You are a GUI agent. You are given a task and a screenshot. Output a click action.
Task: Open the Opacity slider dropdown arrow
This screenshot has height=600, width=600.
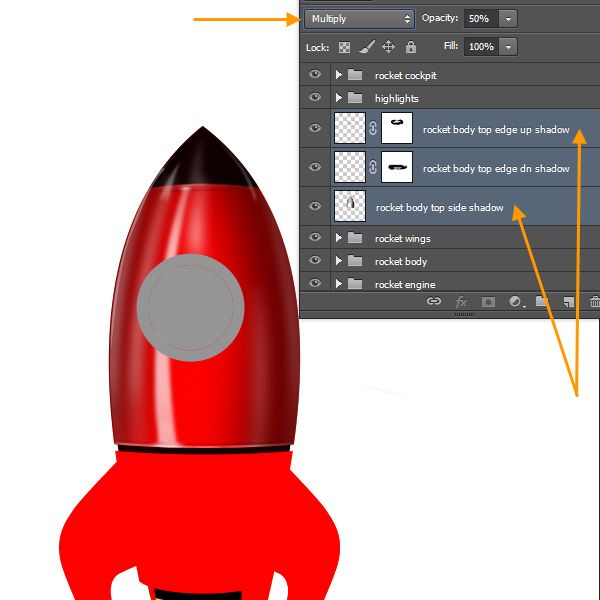(x=508, y=19)
